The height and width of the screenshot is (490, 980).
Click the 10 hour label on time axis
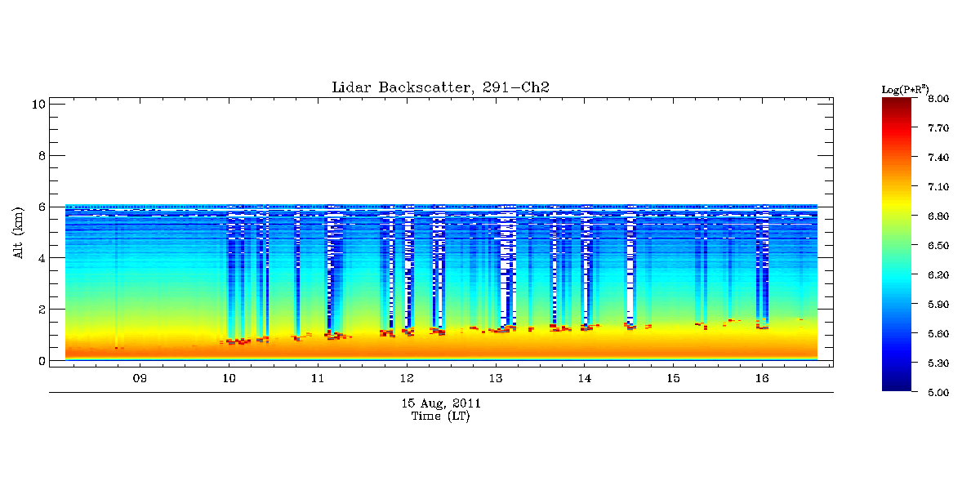229,379
